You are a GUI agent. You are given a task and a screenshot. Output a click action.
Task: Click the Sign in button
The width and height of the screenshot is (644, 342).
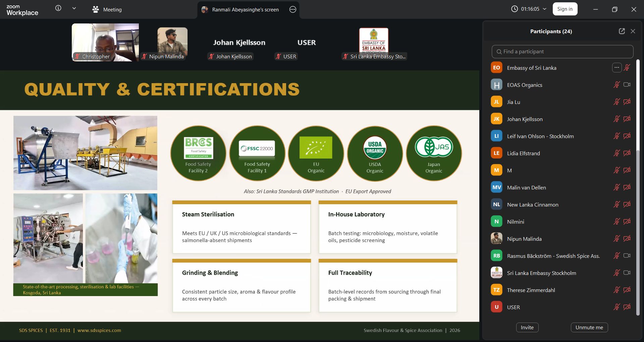(x=565, y=9)
